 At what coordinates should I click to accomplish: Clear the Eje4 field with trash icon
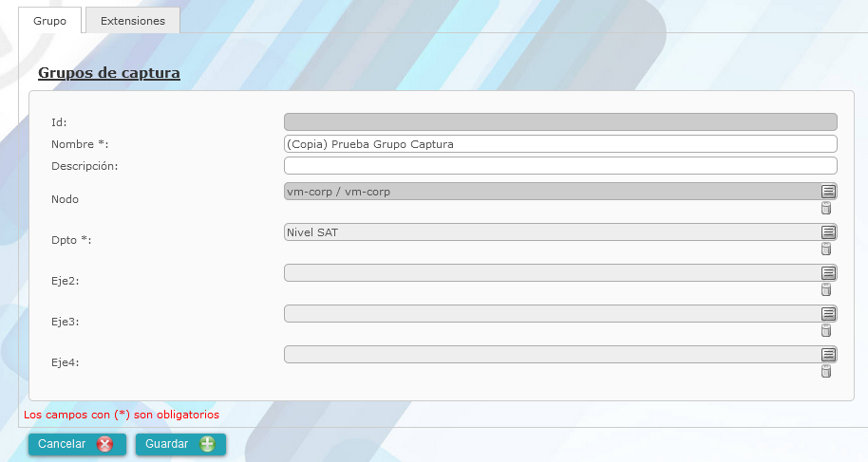pyautogui.click(x=825, y=372)
